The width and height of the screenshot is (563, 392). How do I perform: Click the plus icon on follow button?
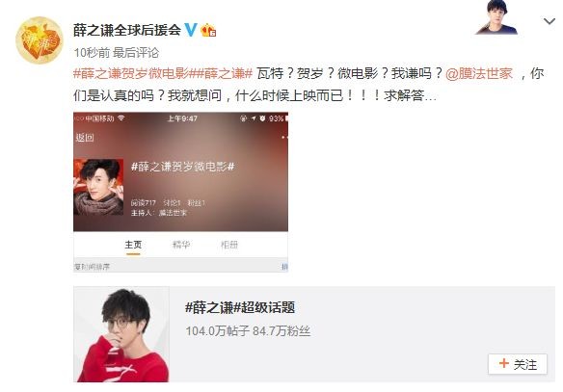[x=504, y=363]
